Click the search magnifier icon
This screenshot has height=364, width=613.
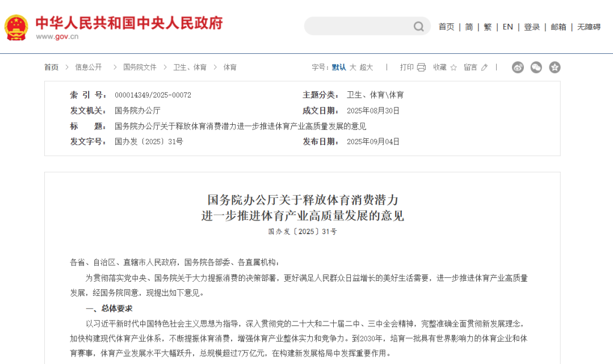[x=419, y=27]
